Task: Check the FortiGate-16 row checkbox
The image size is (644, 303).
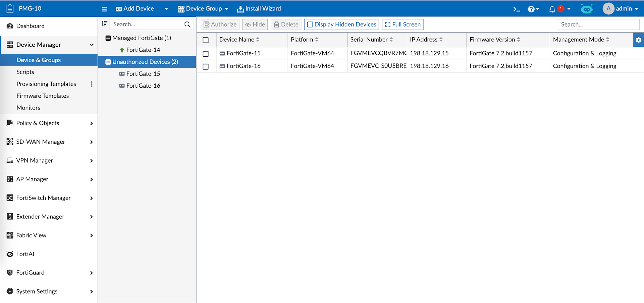Action: coord(206,67)
